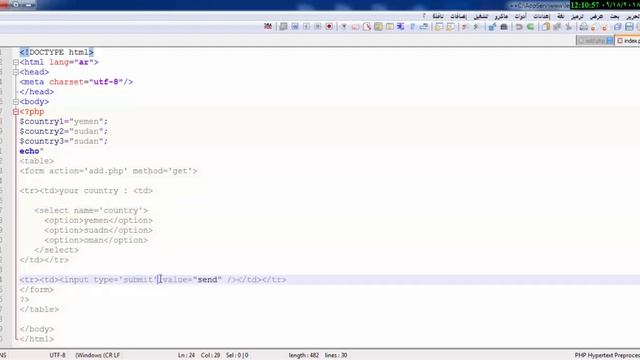Open the عرض (View) menu
The image size is (640, 360).
pyautogui.click(x=596, y=16)
